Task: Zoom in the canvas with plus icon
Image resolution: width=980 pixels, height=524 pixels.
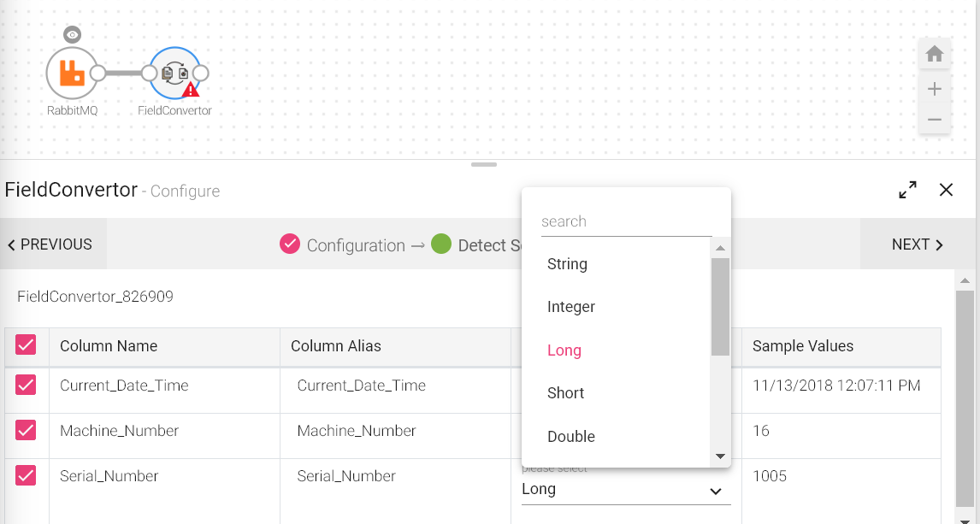Action: [x=935, y=89]
